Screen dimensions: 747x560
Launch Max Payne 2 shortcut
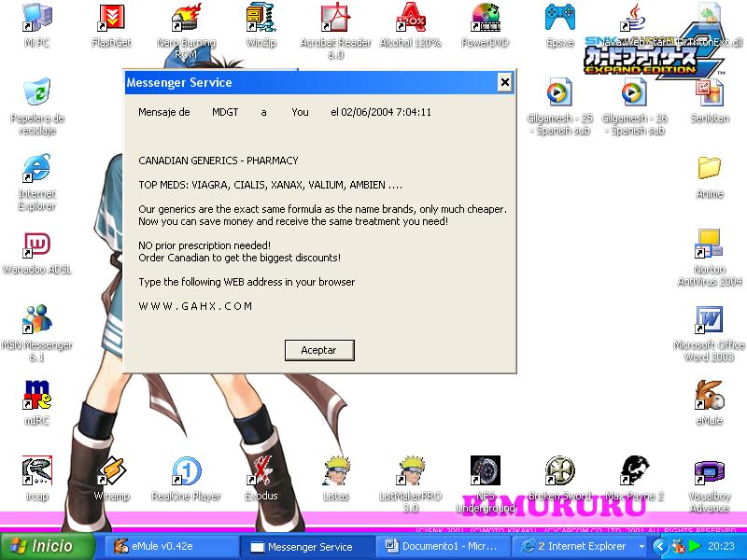(x=635, y=478)
